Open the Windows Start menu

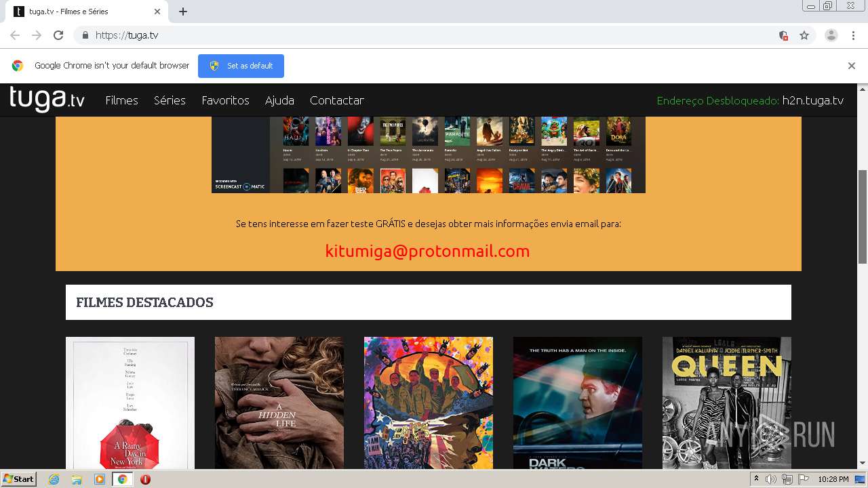[x=19, y=479]
